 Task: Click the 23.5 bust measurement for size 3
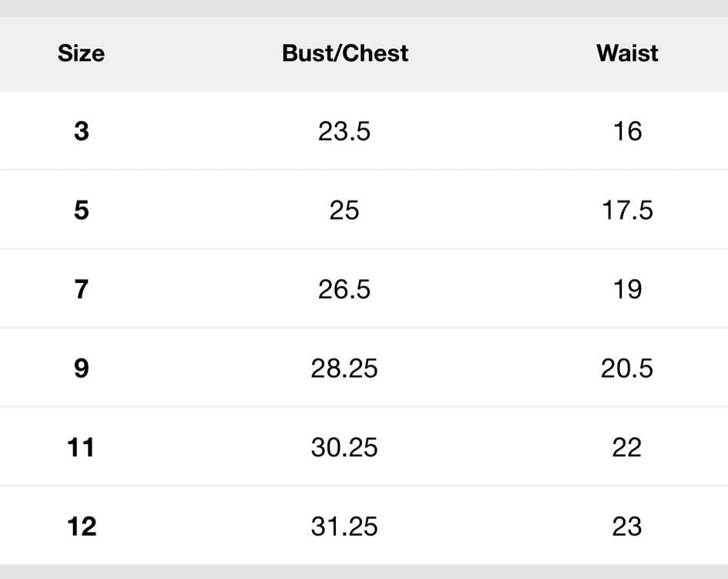(344, 131)
